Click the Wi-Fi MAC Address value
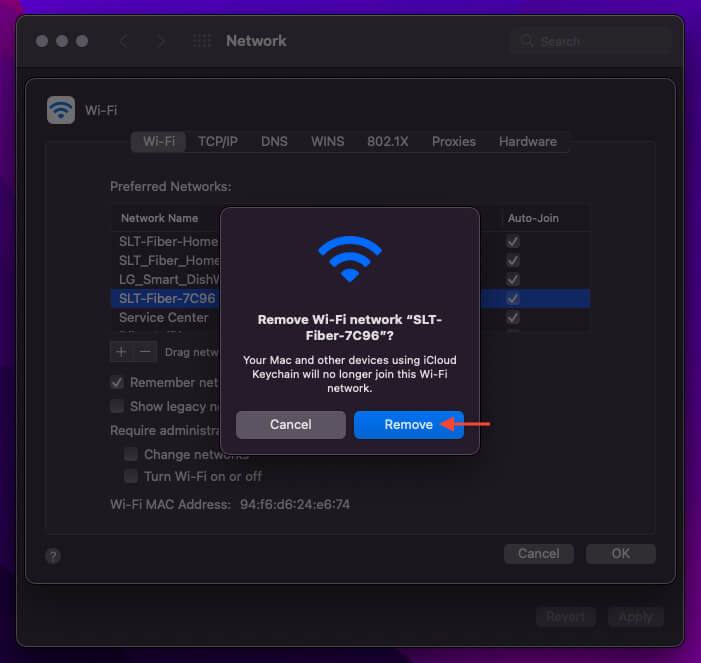This screenshot has width=701, height=663. 295,504
